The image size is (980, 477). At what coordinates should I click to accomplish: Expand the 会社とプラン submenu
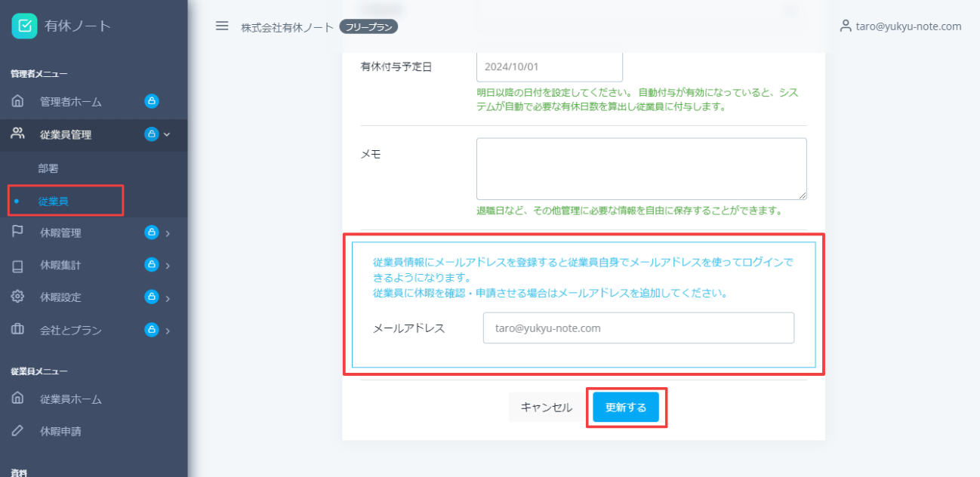pos(168,329)
